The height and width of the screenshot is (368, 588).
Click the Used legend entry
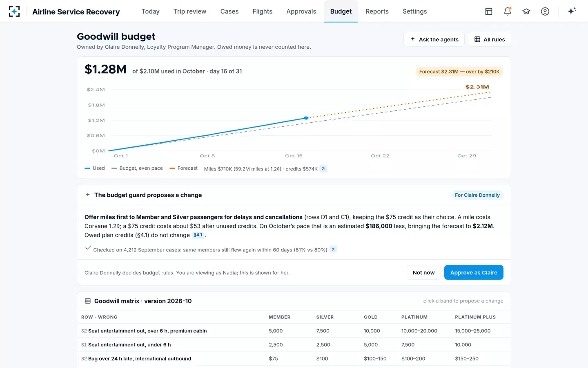tap(95, 168)
